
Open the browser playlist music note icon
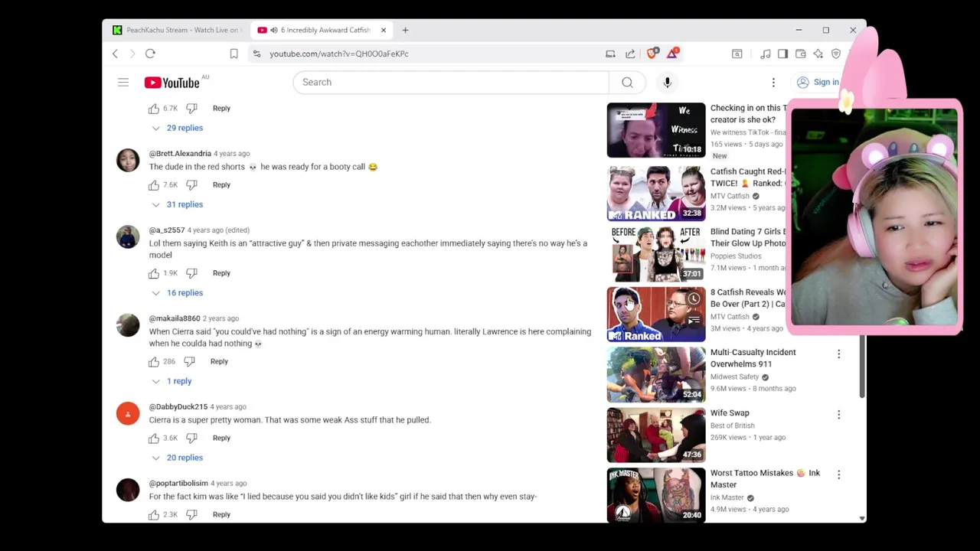765,54
